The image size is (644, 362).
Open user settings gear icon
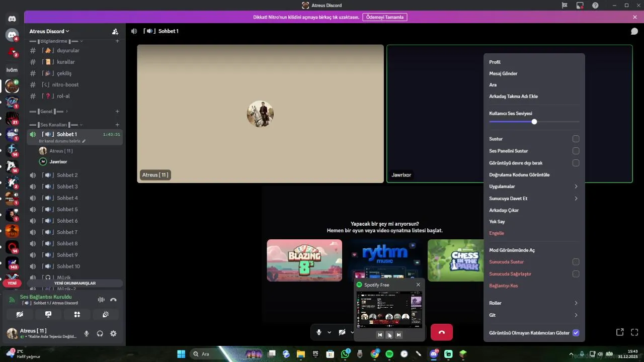[113, 333]
